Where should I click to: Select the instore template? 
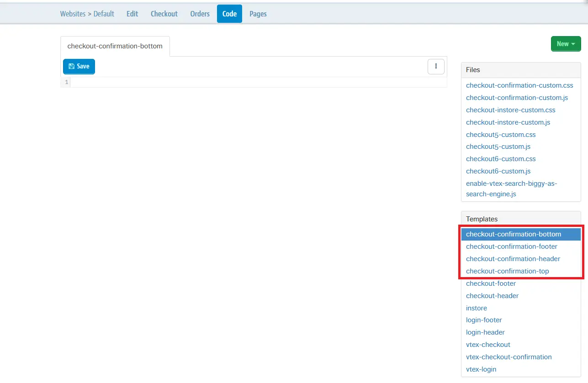(x=476, y=308)
